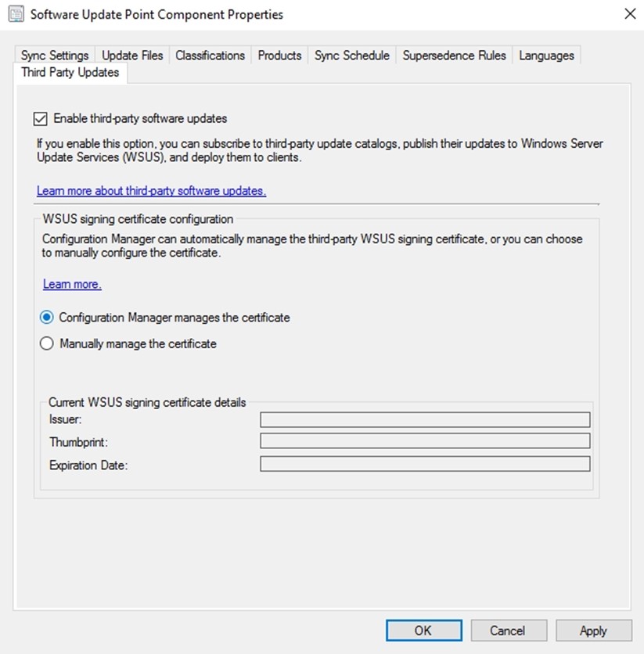Go to the Classifications tab
Screen dimensions: 644x654
(x=210, y=56)
